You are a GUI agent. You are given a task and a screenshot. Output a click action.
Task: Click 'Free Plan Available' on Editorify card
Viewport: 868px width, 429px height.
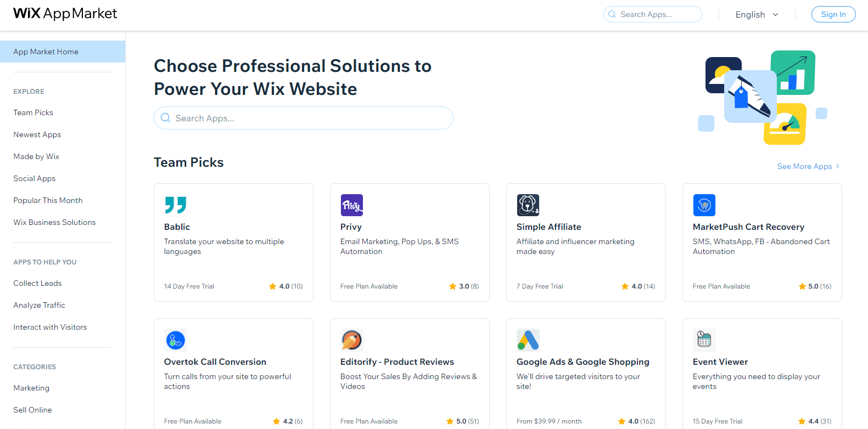pyautogui.click(x=369, y=421)
